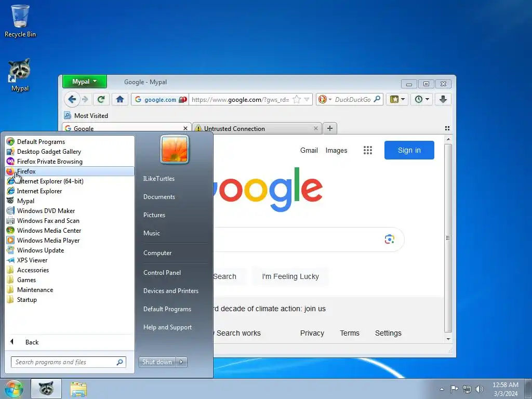This screenshot has height=399, width=532.
Task: Click the taskbar clock showing 12:58 AM
Action: [x=505, y=389]
